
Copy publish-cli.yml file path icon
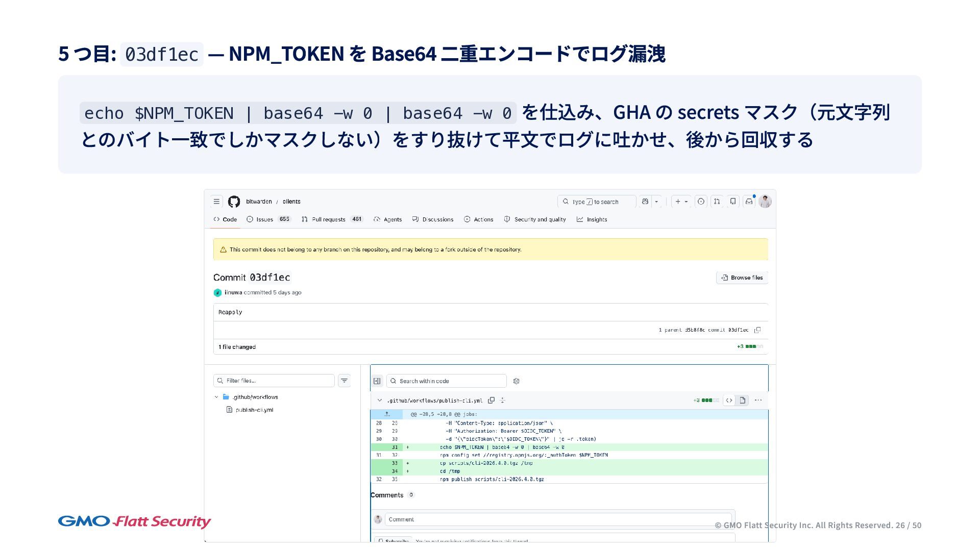pos(491,400)
